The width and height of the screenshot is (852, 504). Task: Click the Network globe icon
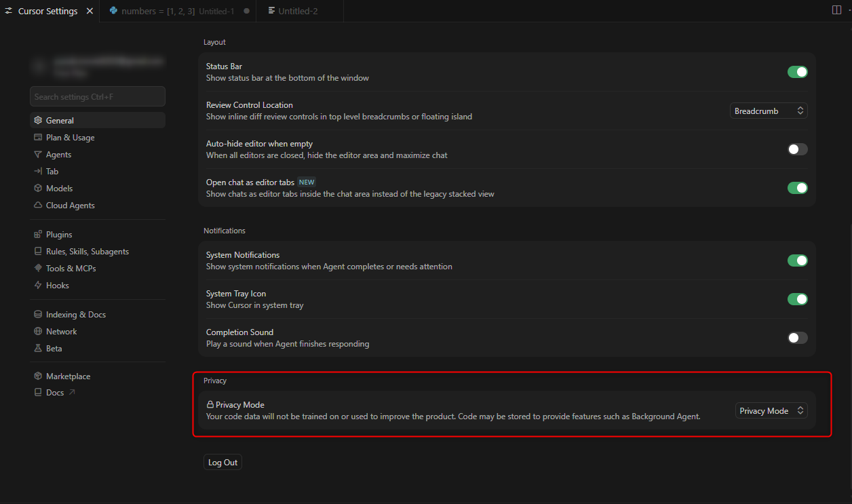[38, 332]
